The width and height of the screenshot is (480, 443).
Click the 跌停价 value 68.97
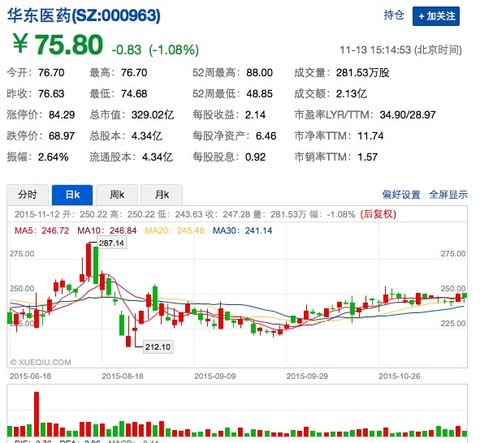pyautogui.click(x=62, y=136)
